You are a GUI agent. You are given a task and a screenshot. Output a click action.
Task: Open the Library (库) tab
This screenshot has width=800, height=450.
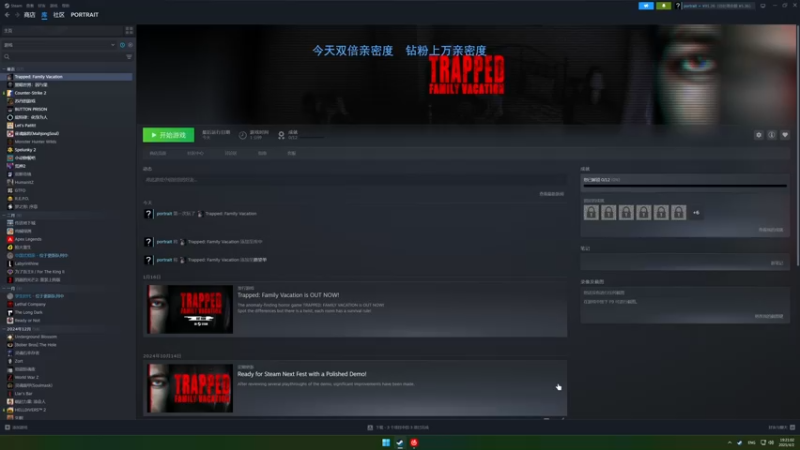[x=44, y=15]
